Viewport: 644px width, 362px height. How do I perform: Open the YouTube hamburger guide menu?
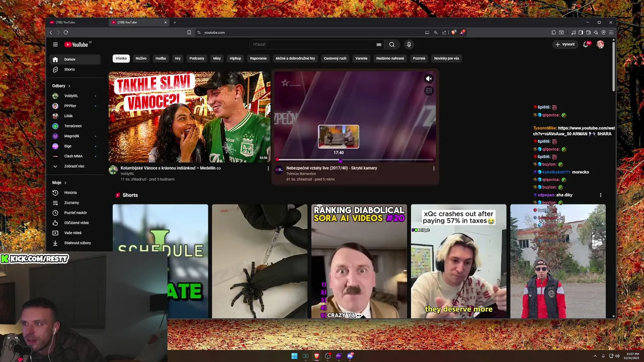coord(55,44)
